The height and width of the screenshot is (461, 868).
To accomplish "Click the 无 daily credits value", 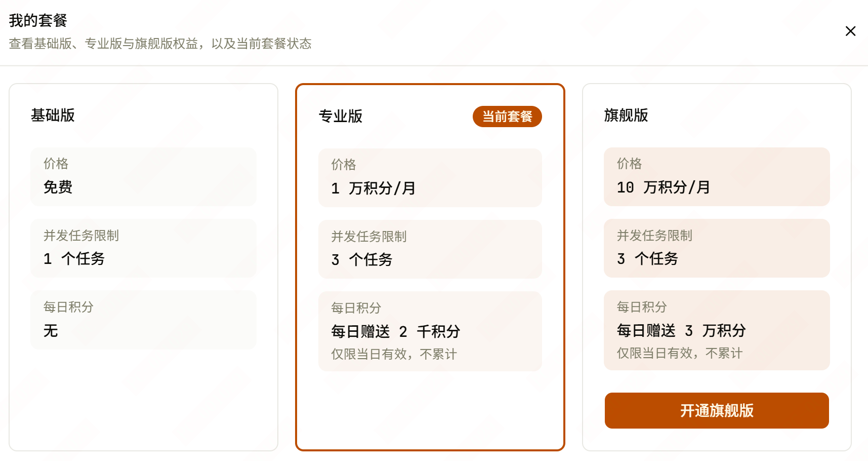I will [x=51, y=331].
